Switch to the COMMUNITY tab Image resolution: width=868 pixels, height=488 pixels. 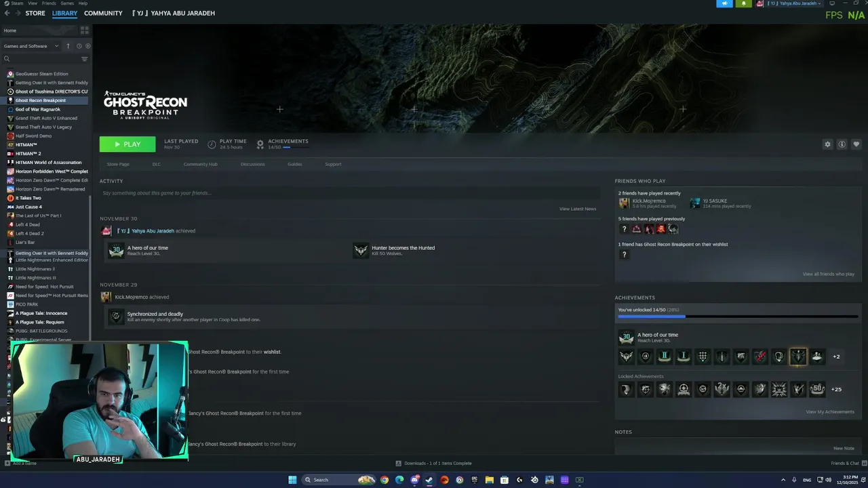click(103, 13)
